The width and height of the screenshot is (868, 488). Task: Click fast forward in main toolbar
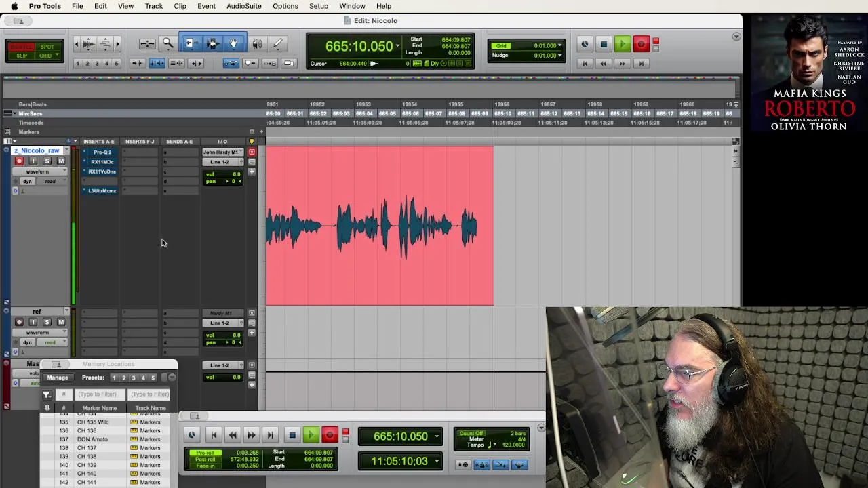click(x=622, y=63)
